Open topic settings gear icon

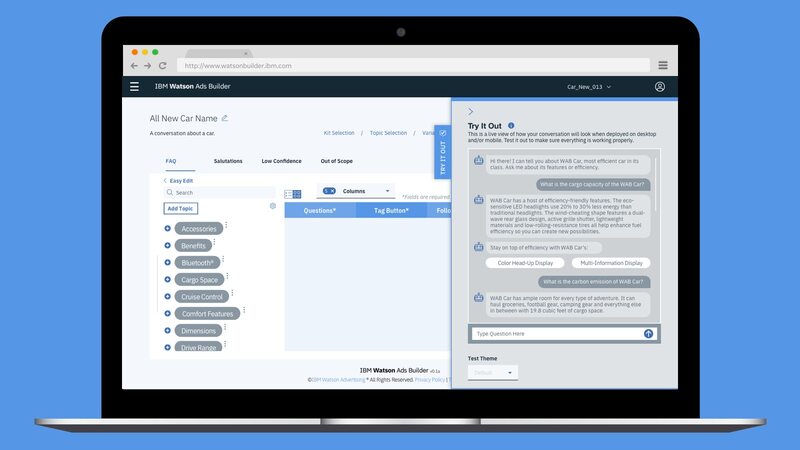pyautogui.click(x=273, y=206)
